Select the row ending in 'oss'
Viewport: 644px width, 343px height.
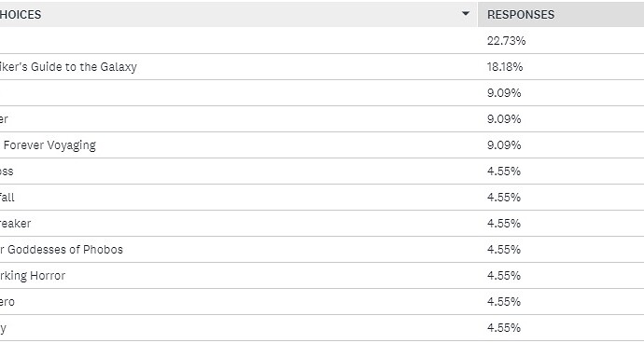point(322,171)
